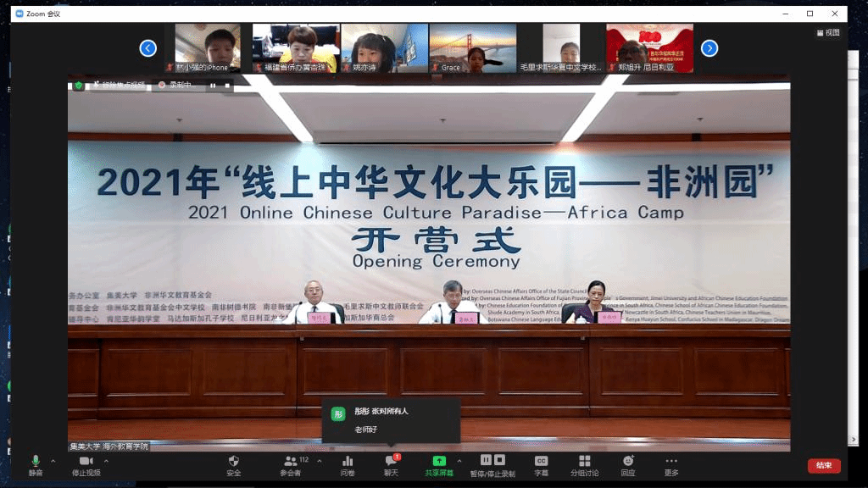Expand video options arrow beside stop video
The width and height of the screenshot is (868, 488).
(x=106, y=461)
